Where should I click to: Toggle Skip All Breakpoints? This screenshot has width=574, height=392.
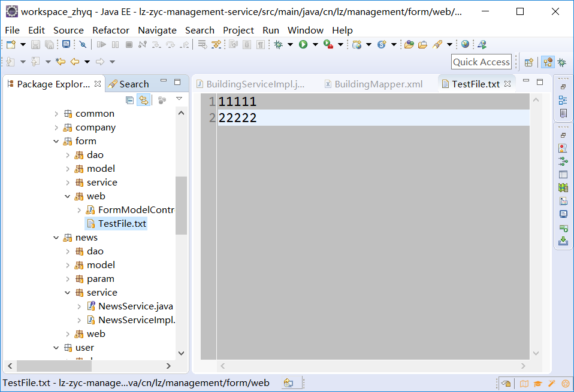(x=83, y=45)
